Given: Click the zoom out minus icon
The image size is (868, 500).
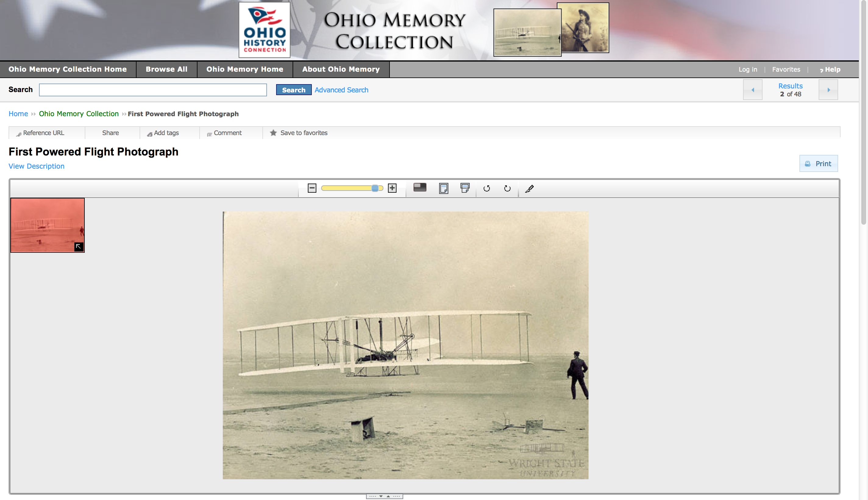Looking at the screenshot, I should coord(312,188).
